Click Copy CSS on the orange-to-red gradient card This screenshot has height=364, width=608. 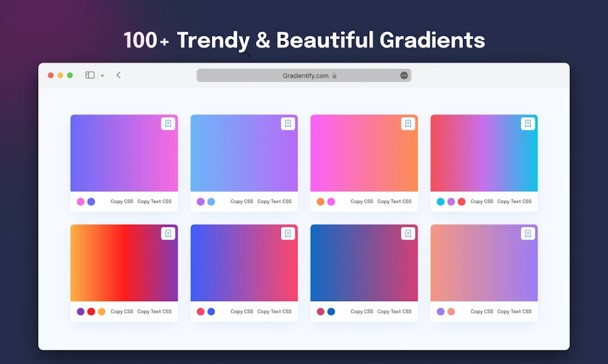click(122, 311)
